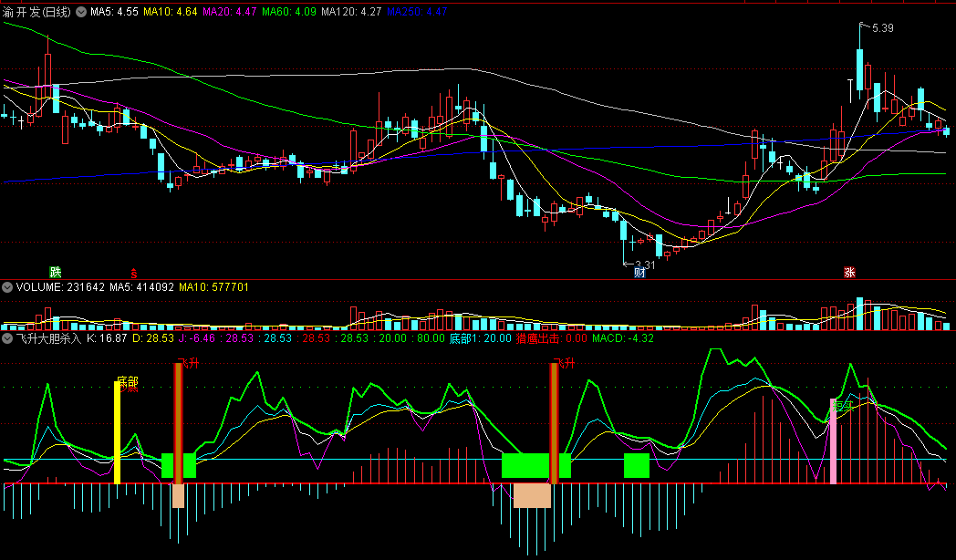Click the 飞升大胆杀入 indicator name

(48, 338)
